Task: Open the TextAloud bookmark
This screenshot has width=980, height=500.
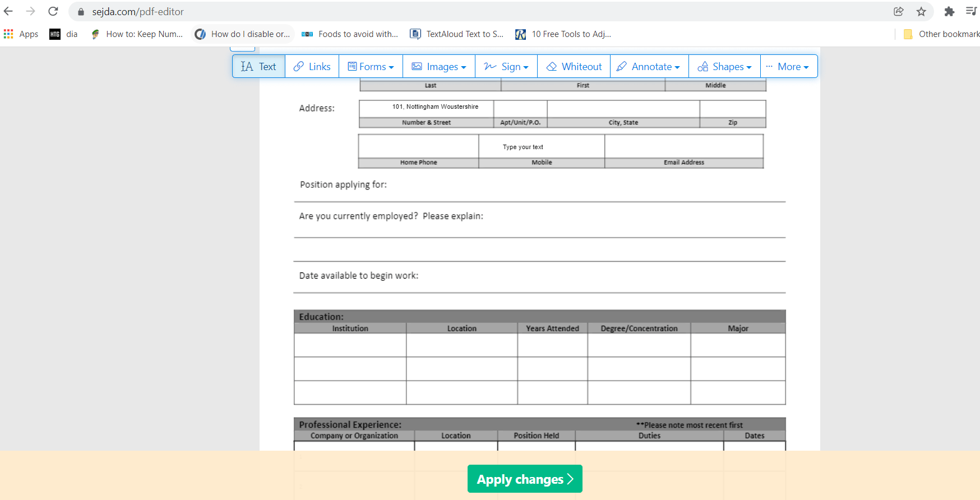Action: point(457,34)
